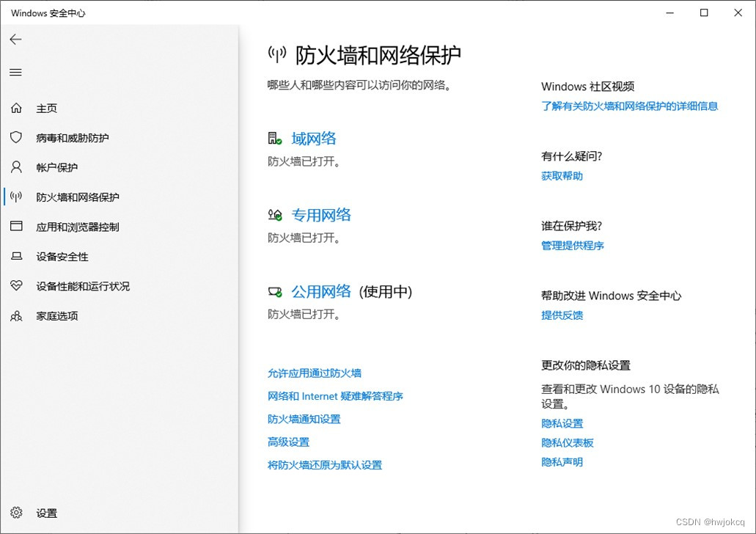
Task: Click the shield icon for 病毒和威胁防护
Action: pos(16,137)
